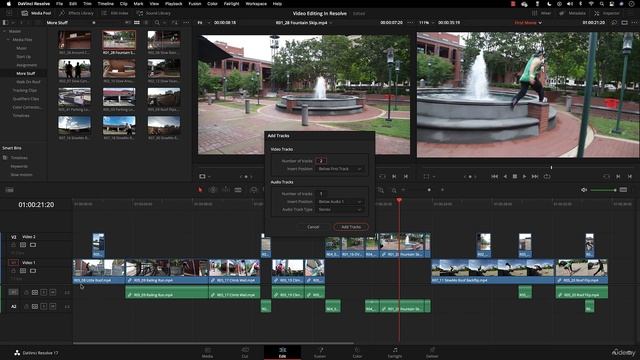Collapse the Media Files folder
640x360 pixels.
click(x=8, y=40)
